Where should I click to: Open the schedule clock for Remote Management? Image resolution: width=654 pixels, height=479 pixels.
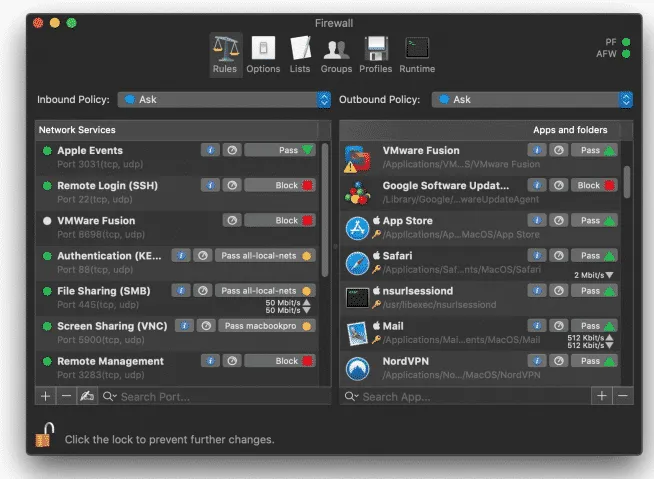pos(232,361)
